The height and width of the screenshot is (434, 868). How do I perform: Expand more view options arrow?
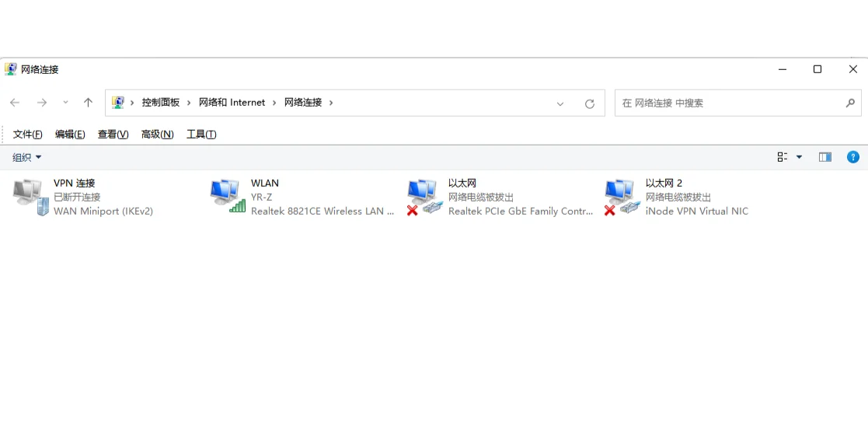[x=799, y=157]
